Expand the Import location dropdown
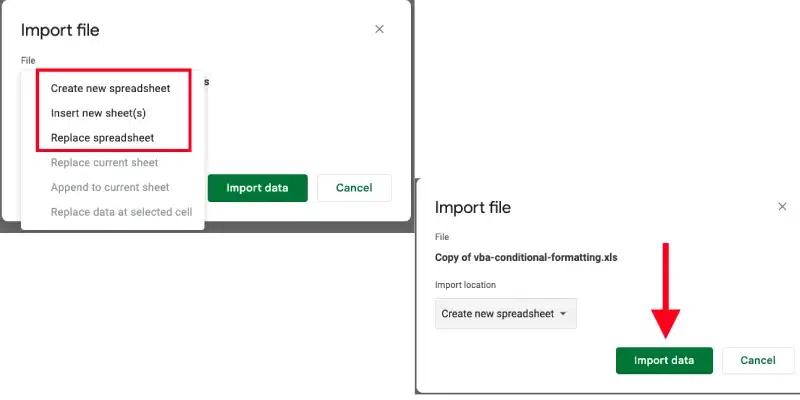This screenshot has height=400, width=800. (506, 314)
